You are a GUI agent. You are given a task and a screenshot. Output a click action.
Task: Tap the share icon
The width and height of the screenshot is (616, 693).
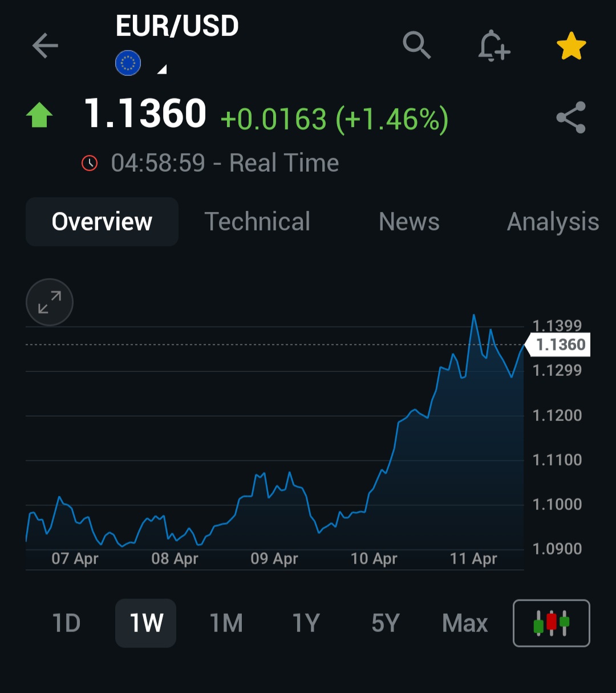pos(571,117)
